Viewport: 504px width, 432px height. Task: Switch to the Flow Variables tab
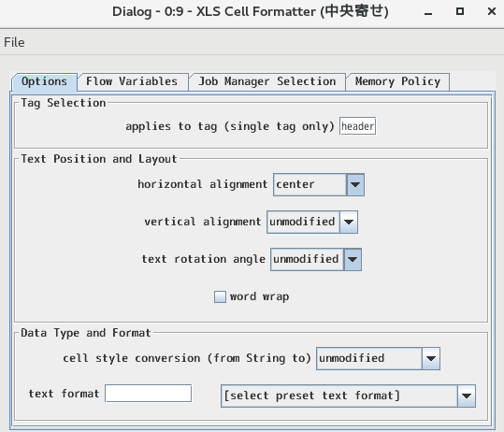pos(132,81)
